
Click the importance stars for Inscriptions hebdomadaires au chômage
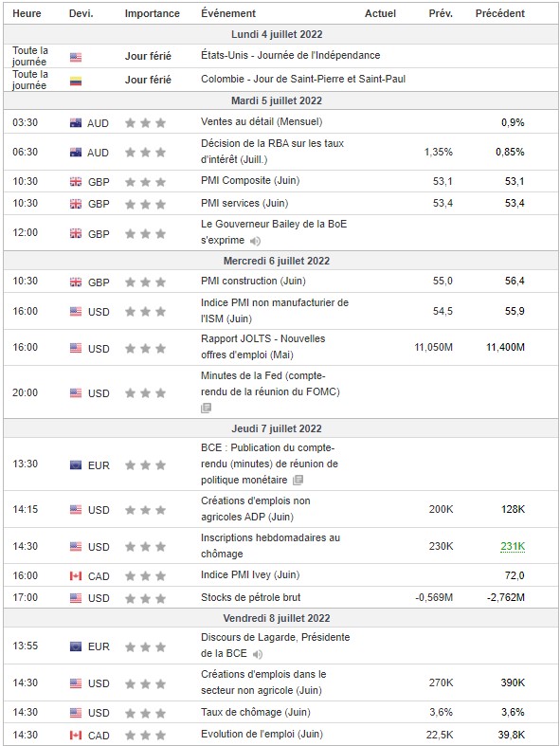click(x=146, y=547)
